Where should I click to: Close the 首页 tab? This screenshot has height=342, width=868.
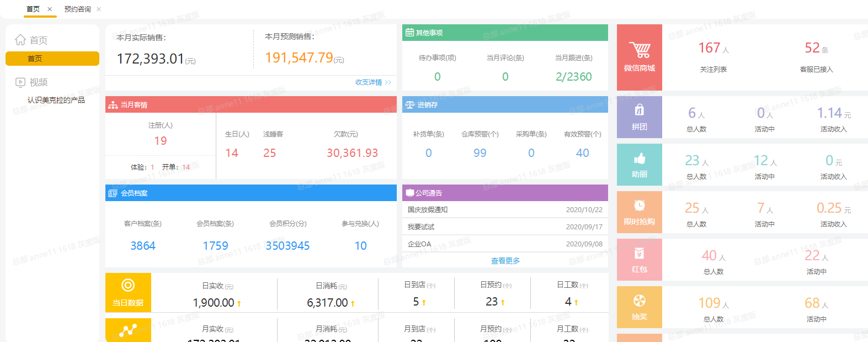pyautogui.click(x=50, y=9)
